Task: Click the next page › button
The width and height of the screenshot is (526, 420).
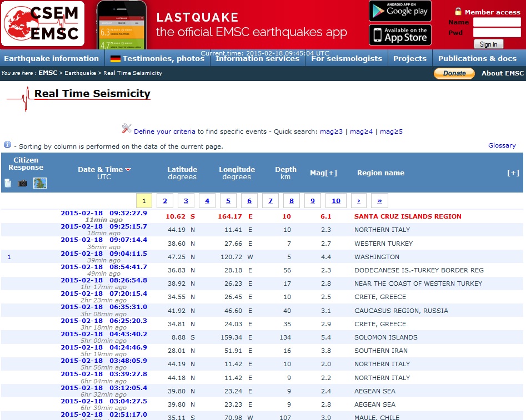Action: pos(359,201)
